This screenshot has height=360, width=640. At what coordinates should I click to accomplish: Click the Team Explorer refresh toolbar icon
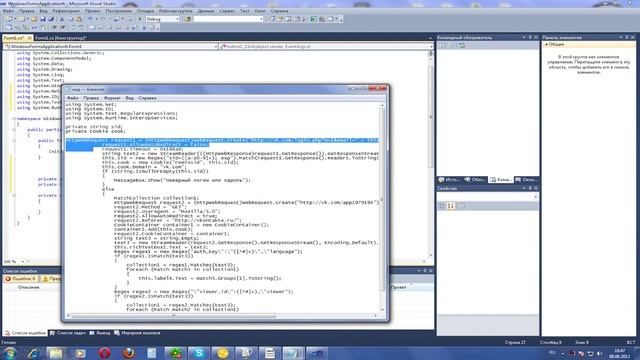[x=462, y=46]
